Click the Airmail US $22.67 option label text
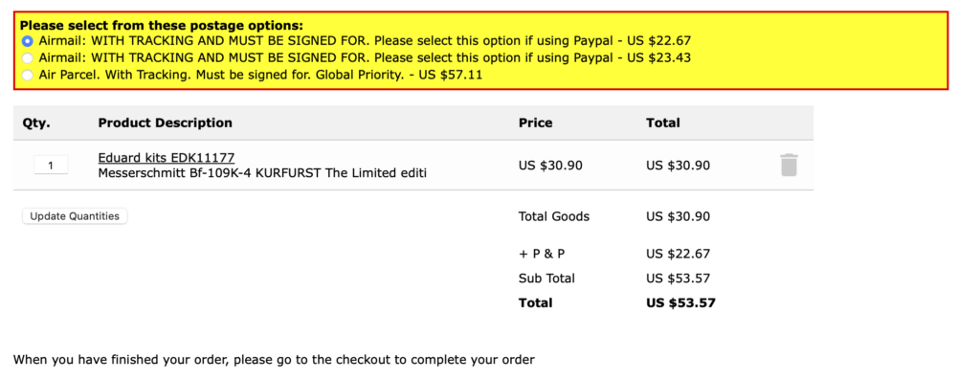980x379 pixels. pos(365,41)
